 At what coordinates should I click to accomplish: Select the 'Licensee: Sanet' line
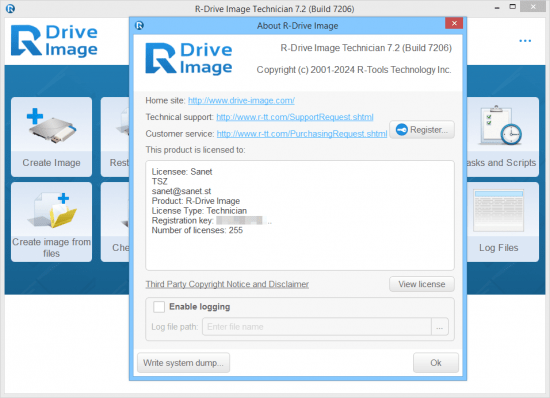[x=182, y=172]
